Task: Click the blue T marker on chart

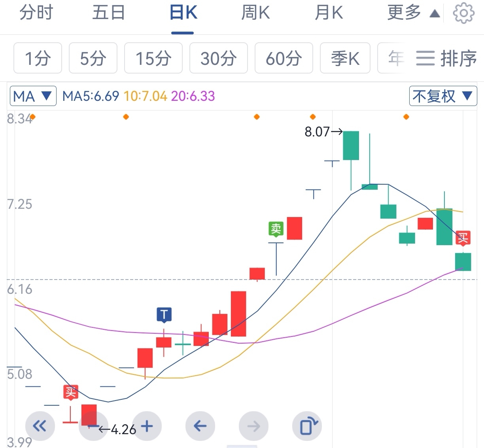Action: [x=164, y=315]
